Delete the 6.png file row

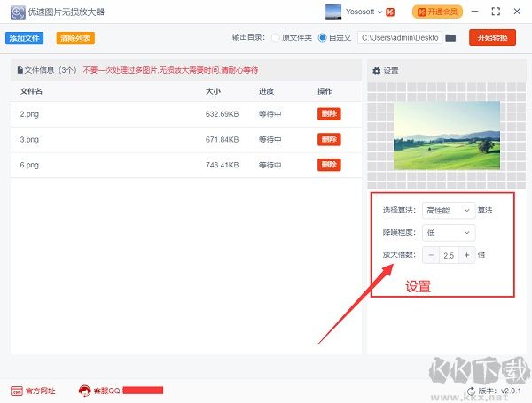(329, 165)
